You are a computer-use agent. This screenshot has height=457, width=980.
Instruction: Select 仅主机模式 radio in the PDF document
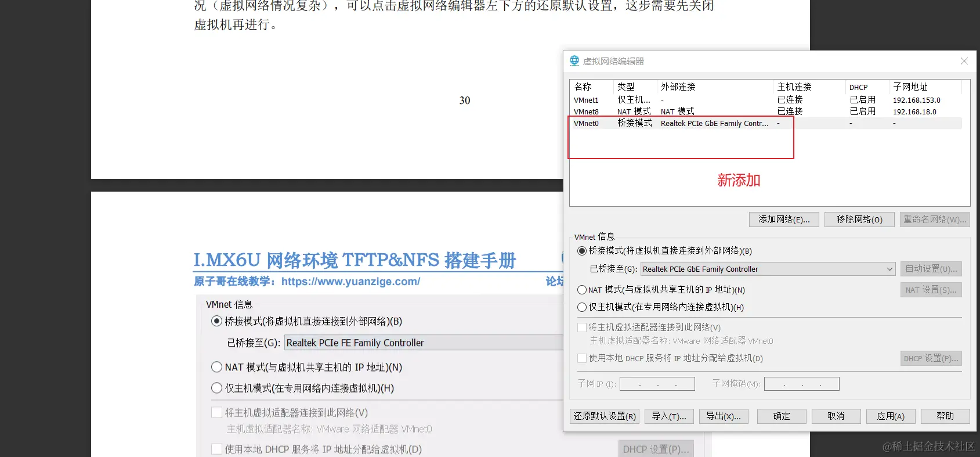coord(217,388)
